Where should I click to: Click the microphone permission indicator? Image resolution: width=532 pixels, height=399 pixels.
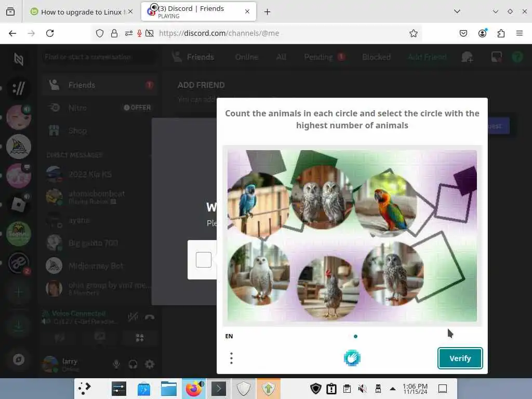(x=139, y=33)
